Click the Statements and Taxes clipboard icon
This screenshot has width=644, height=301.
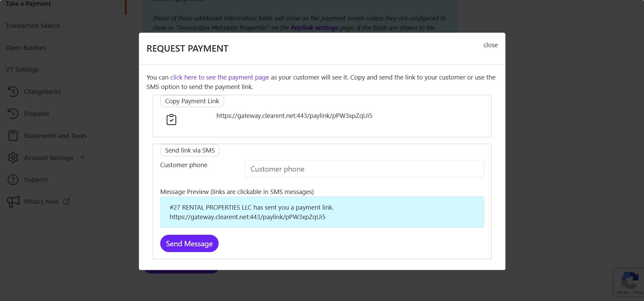13,136
